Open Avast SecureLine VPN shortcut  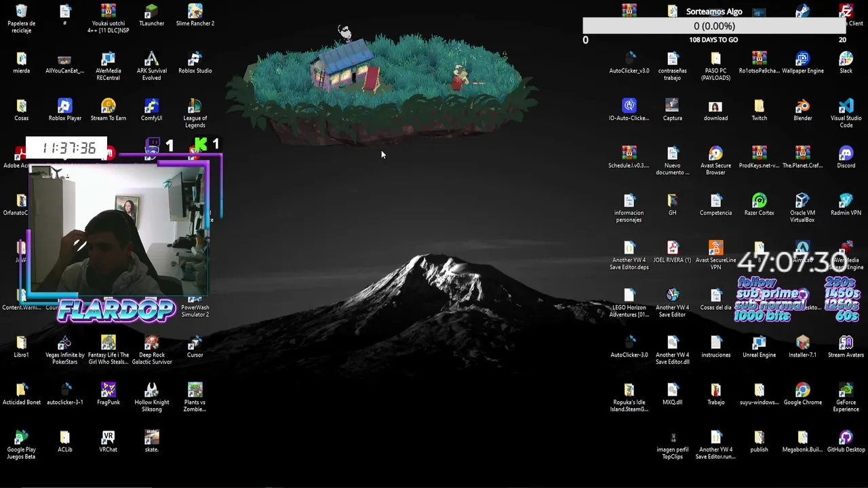point(715,249)
